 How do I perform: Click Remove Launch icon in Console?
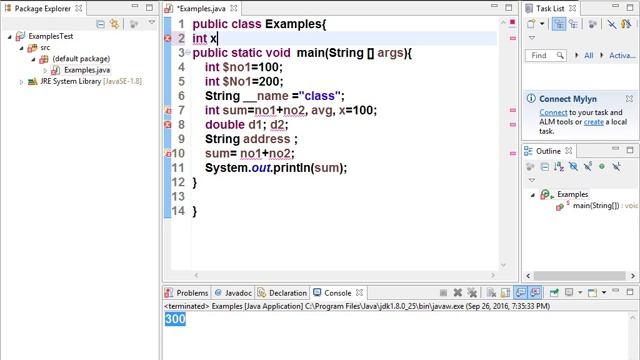pyautogui.click(x=458, y=293)
